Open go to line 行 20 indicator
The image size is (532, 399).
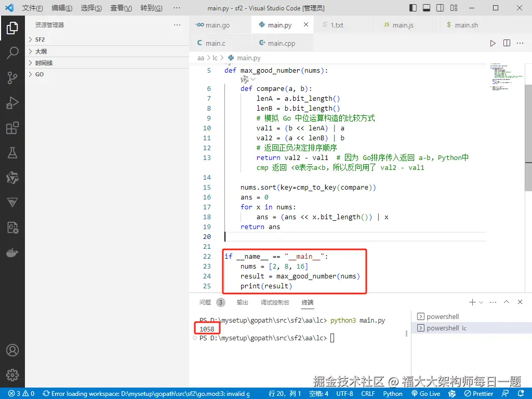coord(285,394)
